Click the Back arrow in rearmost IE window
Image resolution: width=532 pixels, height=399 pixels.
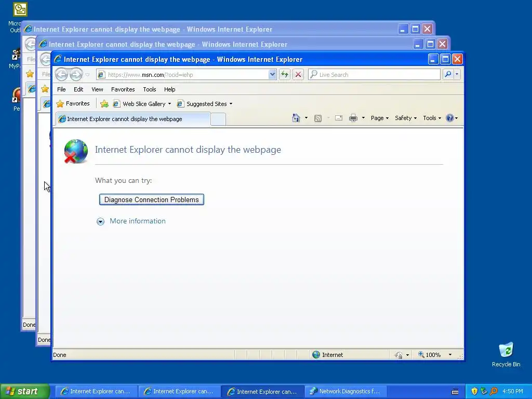coord(31,44)
